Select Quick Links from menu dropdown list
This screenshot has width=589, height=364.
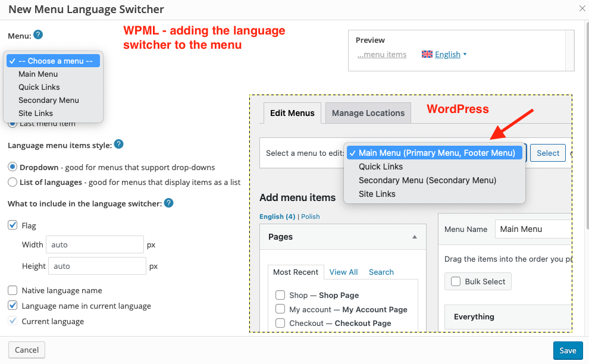pos(39,87)
